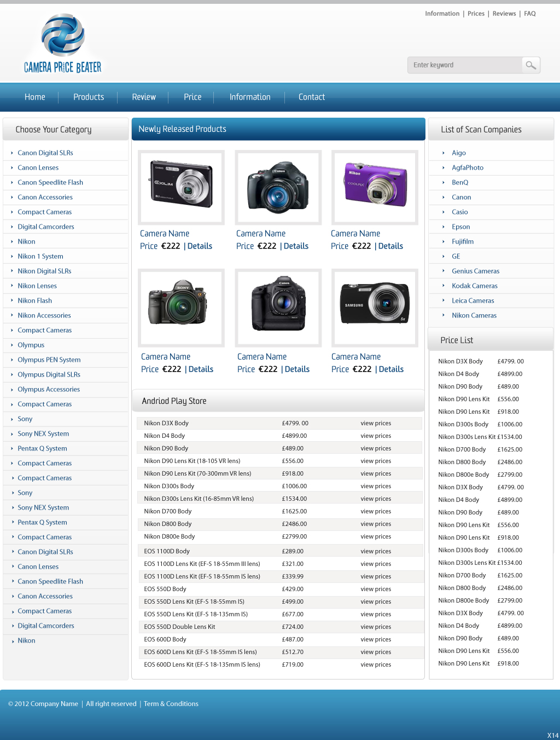The image size is (560, 740).
Task: Click the purple Nikon Coolpix product thumbnail
Action: pyautogui.click(x=375, y=187)
